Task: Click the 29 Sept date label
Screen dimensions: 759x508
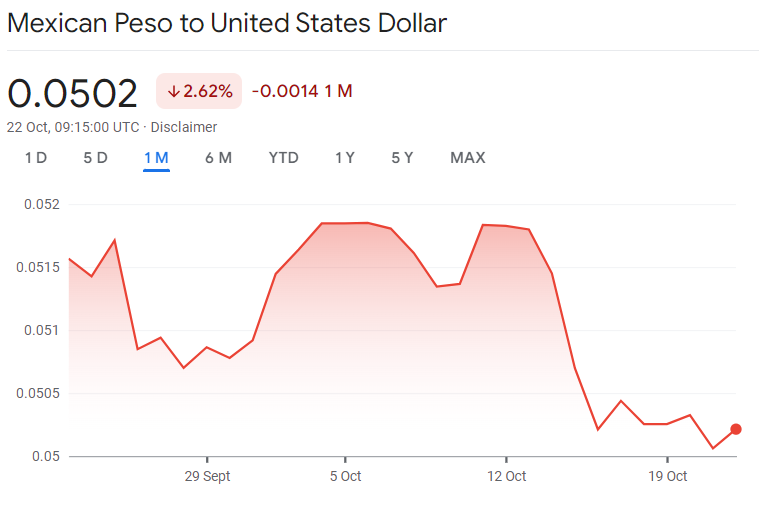Action: [x=208, y=476]
